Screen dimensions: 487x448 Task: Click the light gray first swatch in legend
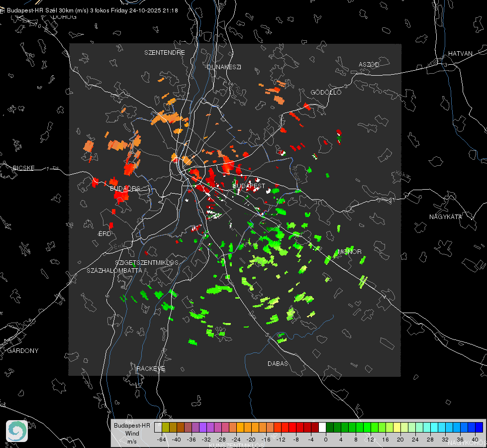tap(158, 427)
